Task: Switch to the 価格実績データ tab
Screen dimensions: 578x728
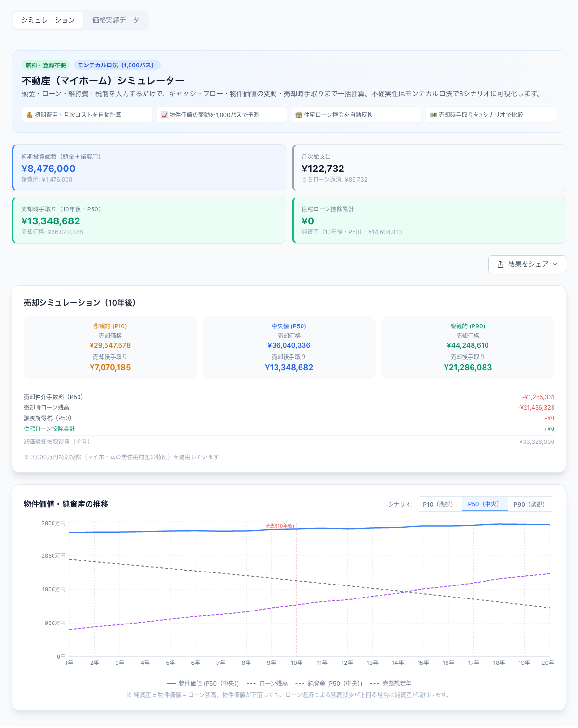Action: 116,20
